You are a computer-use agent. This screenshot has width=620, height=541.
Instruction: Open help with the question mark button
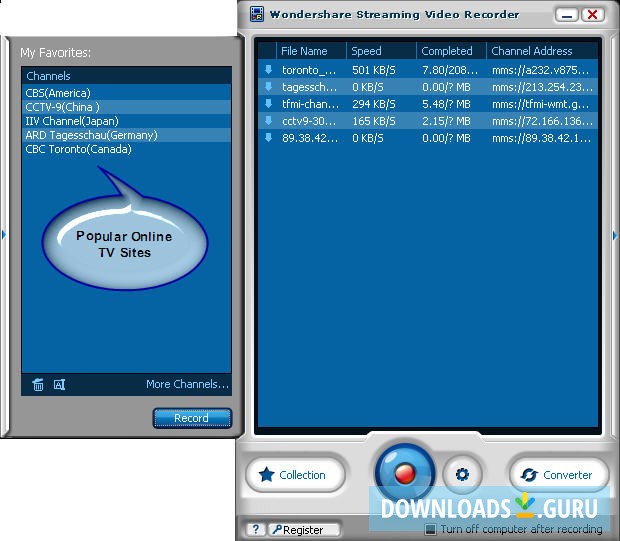(x=255, y=529)
